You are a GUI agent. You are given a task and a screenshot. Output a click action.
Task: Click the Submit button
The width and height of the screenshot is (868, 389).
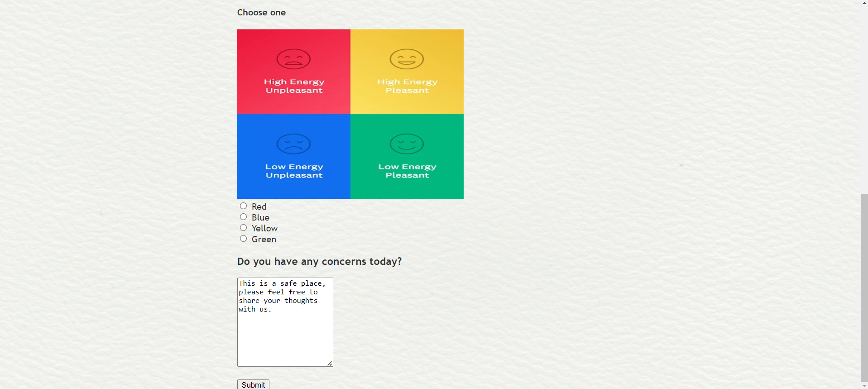[253, 384]
